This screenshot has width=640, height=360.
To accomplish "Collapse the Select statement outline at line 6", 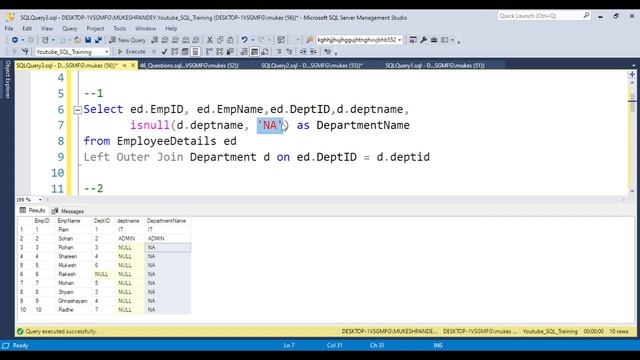I will point(77,110).
